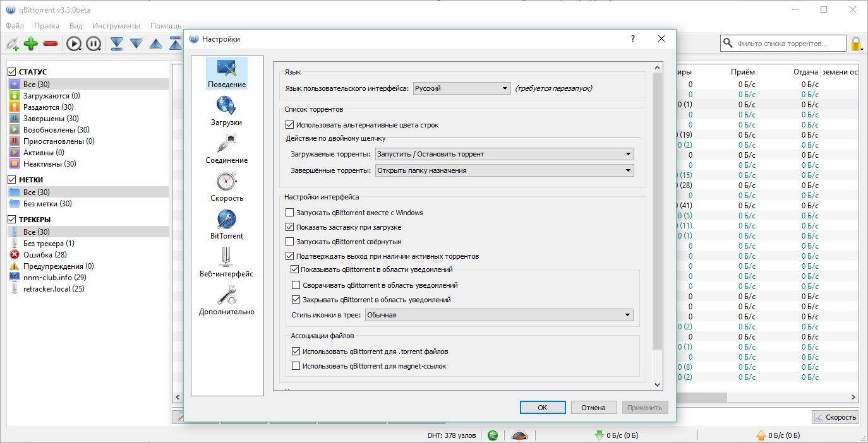Toggle the ТРЕКЕРЫ section checkbox
868x443 pixels.
click(x=11, y=220)
